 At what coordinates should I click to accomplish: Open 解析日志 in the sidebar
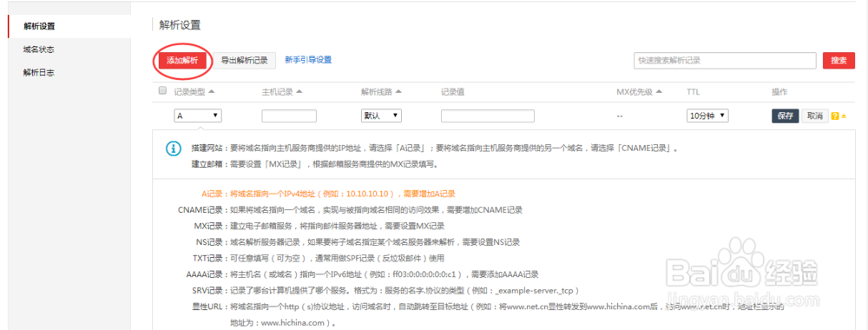(x=39, y=73)
